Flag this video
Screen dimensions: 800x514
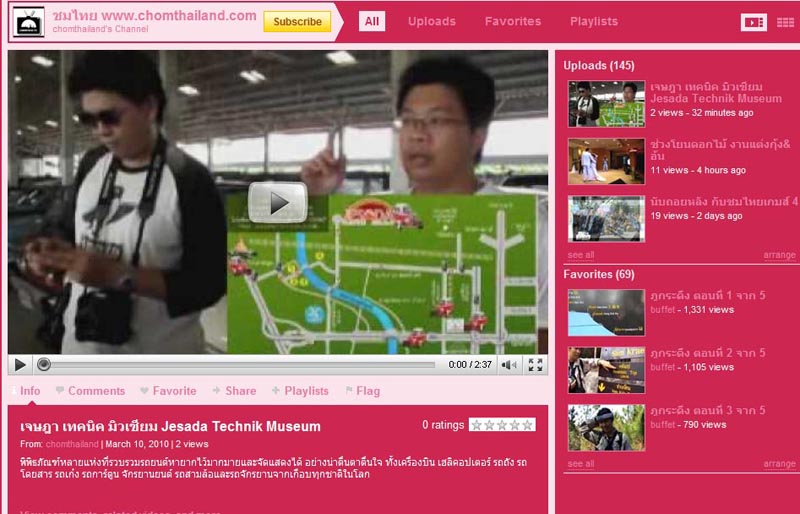click(363, 391)
